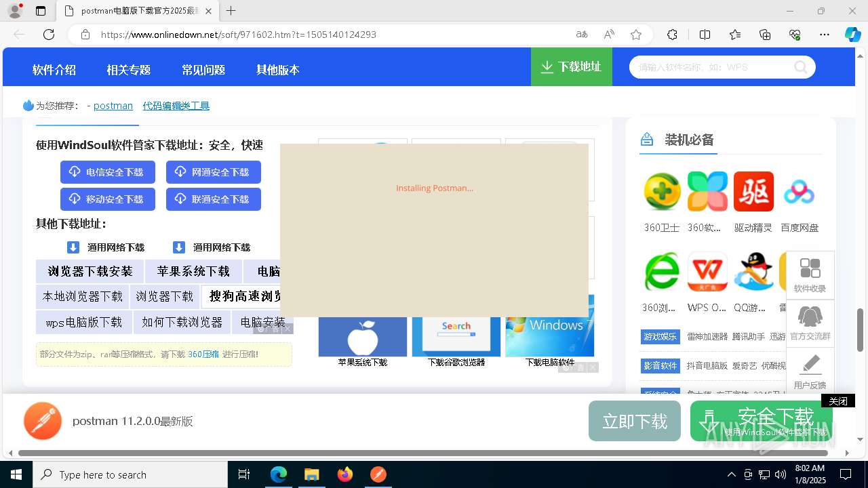This screenshot has height=488, width=868.
Task: Click the Split screen icon
Action: 705,35
